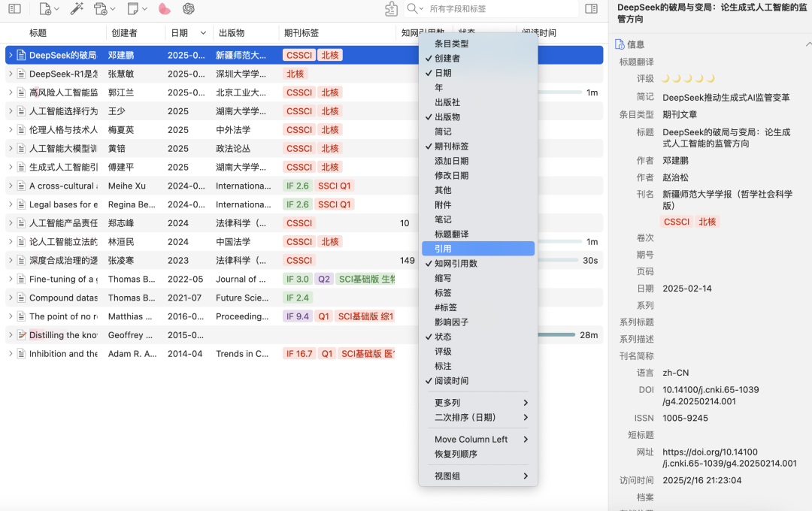Click document icon of 深度合成治理 row
Viewport: 812px width, 511px height.
21,261
